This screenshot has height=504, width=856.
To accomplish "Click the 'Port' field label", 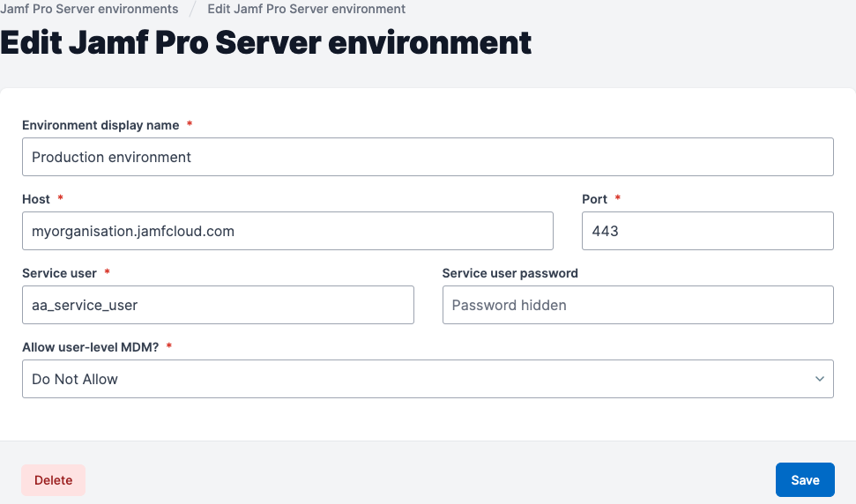I will pos(594,199).
